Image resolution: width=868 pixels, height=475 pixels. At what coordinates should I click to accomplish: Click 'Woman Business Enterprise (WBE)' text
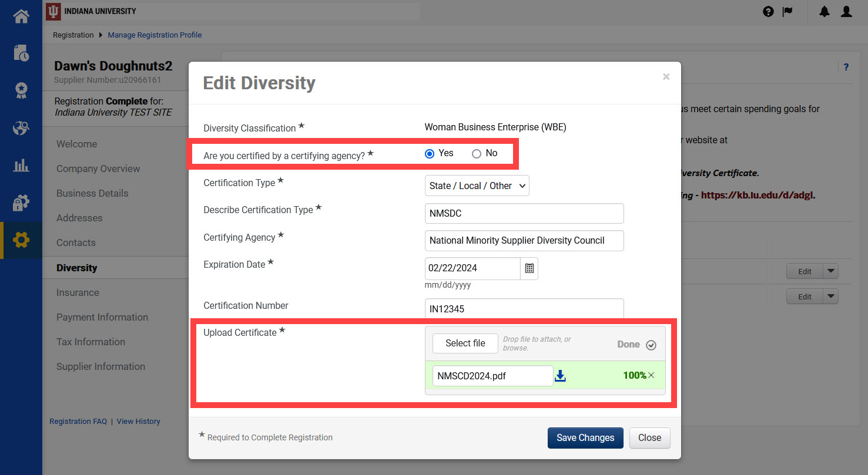495,127
